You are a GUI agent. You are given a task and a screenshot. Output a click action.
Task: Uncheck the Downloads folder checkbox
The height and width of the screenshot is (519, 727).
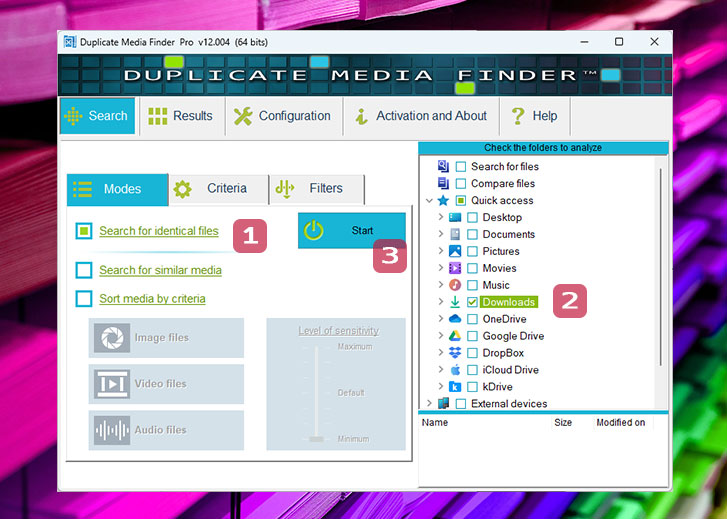[472, 302]
